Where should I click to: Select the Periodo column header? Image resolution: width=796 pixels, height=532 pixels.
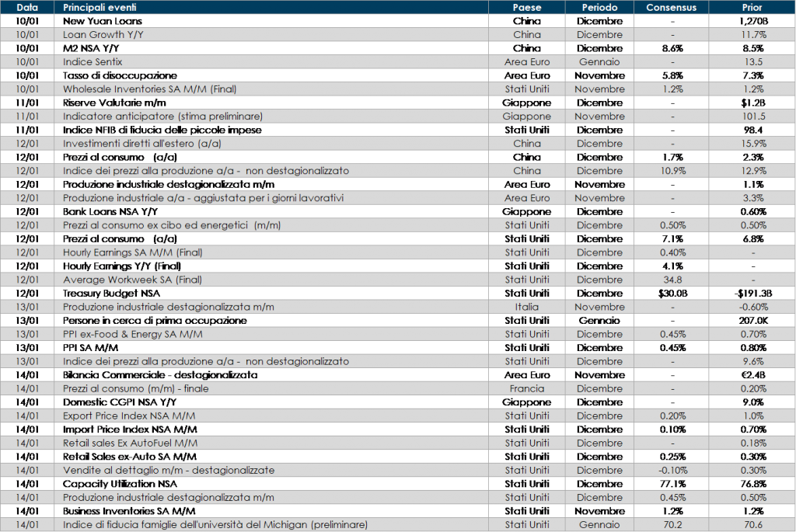click(599, 7)
